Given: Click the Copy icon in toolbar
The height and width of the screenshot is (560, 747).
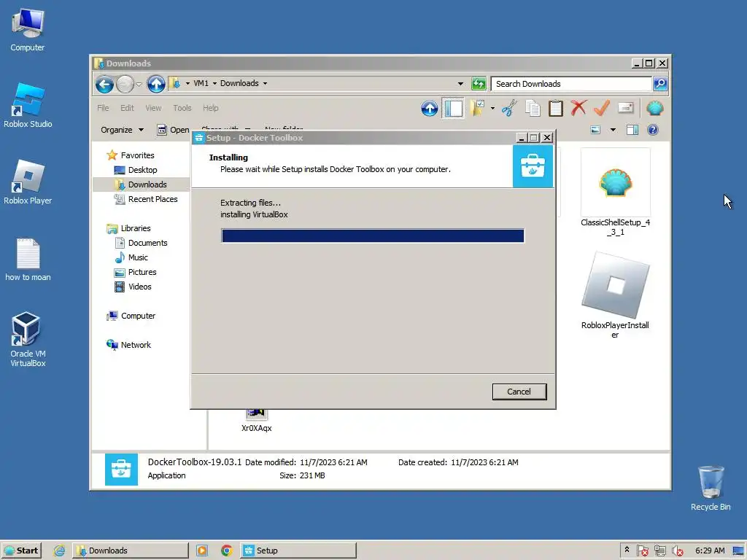Looking at the screenshot, I should 533,109.
